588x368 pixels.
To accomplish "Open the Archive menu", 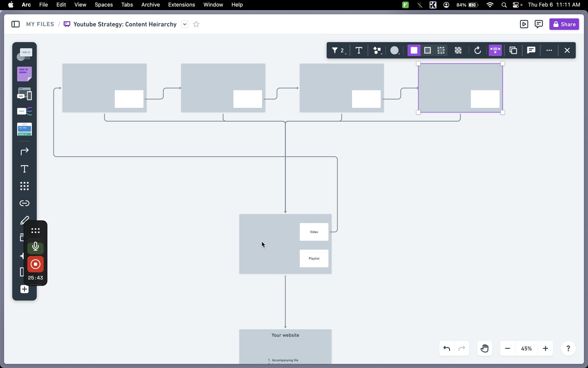I will (x=150, y=5).
